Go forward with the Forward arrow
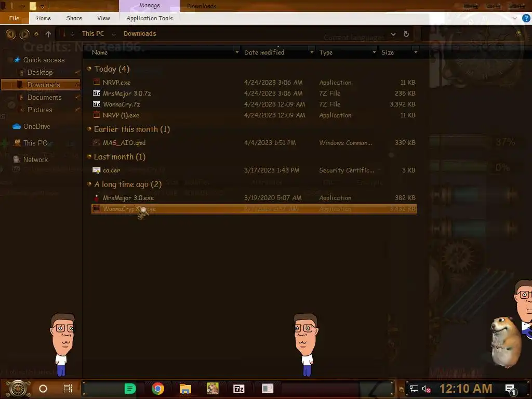532x399 pixels. pyautogui.click(x=24, y=34)
